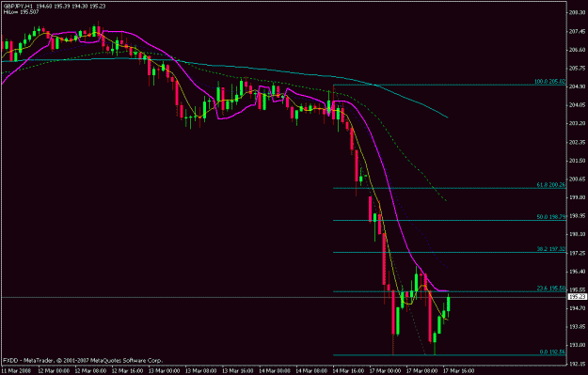Screen dimensions: 588x375
Task: Click the 206.60 value on price axis
Action: [578, 50]
